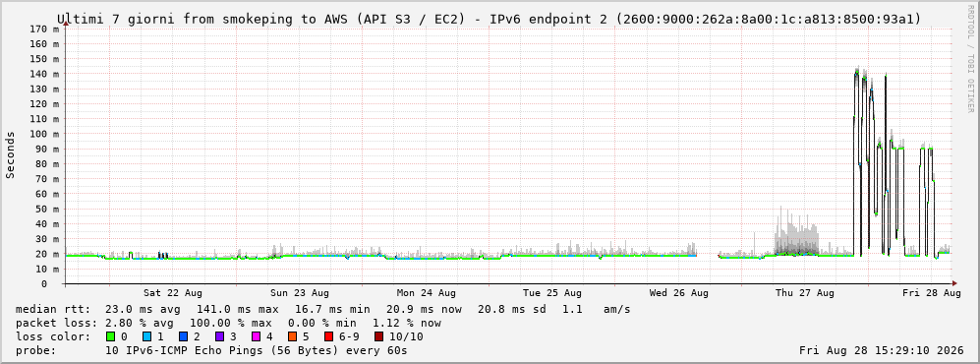Click the dark red 10/10 loss swatch
The height and width of the screenshot is (364, 980).
[377, 336]
